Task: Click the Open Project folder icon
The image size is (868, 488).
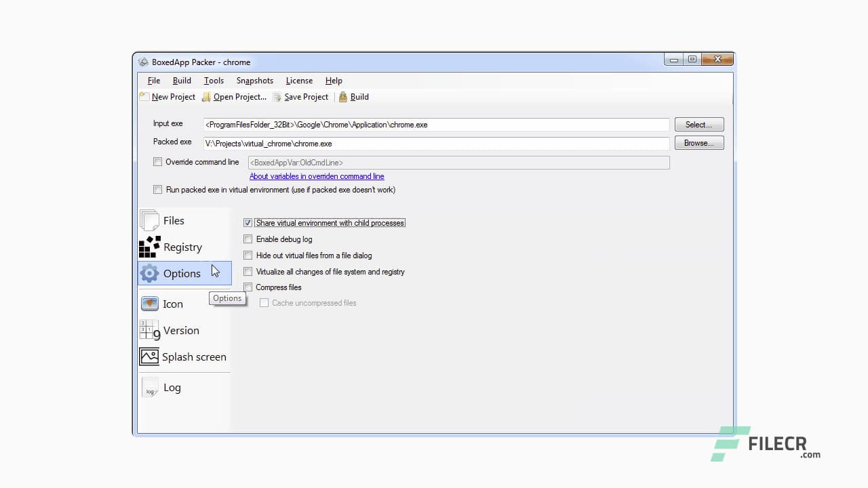Action: point(206,97)
